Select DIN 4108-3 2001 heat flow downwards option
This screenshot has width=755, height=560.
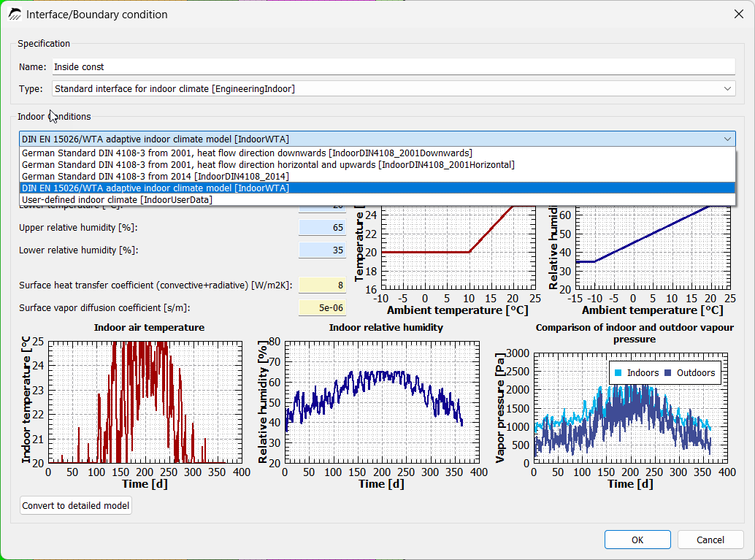(377, 153)
